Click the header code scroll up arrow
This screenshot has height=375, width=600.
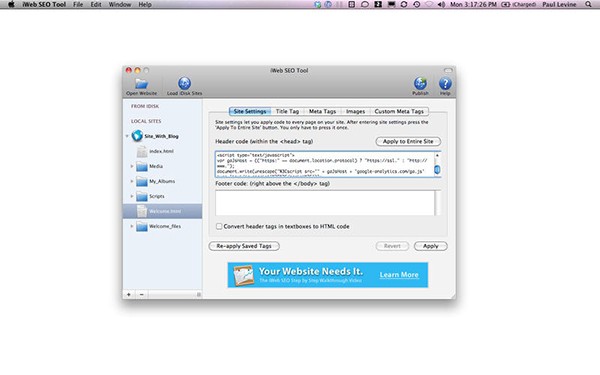click(x=437, y=155)
